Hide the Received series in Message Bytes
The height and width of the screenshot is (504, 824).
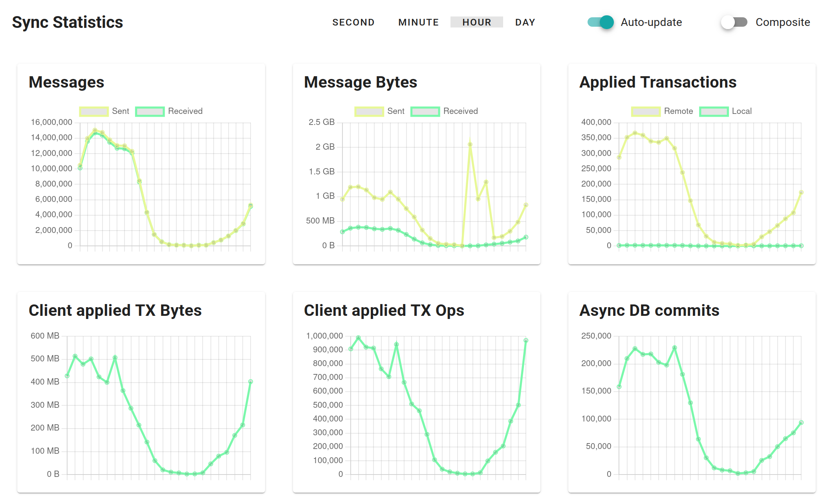click(444, 111)
